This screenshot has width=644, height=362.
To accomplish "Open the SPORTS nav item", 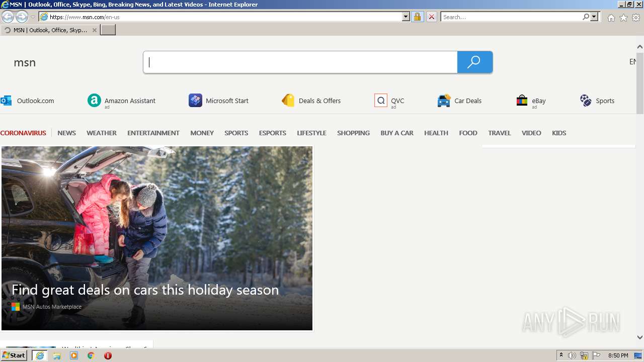I will [236, 133].
